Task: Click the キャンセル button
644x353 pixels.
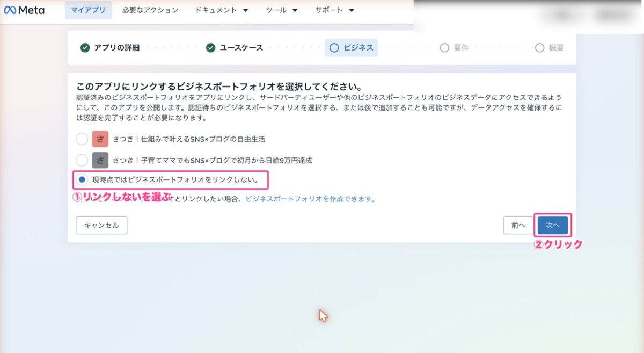Action: point(102,225)
